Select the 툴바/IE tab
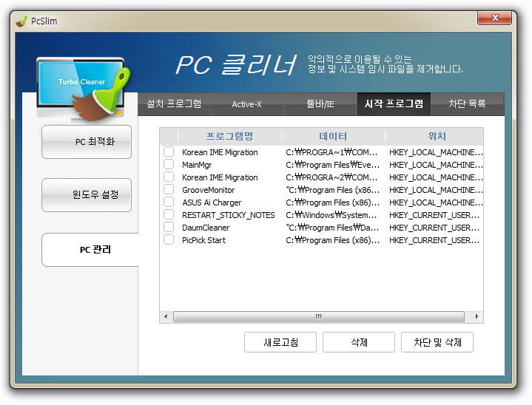The height and width of the screenshot is (405, 532). 320,104
